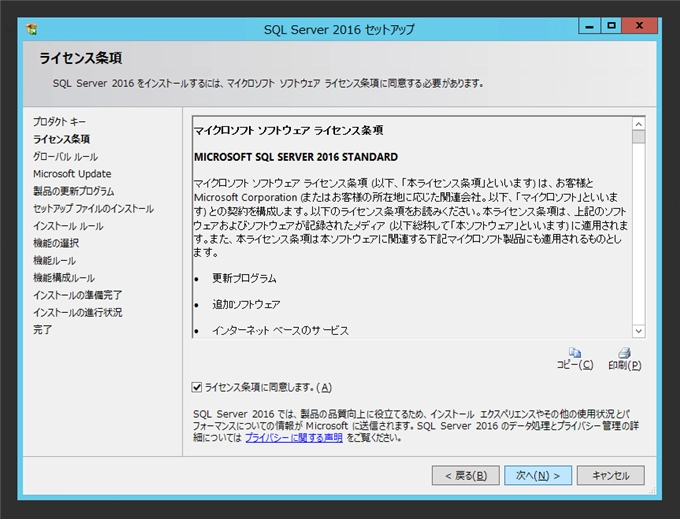Click the Print (印刷) icon
Viewport: 680px width, 519px height.
[624, 353]
